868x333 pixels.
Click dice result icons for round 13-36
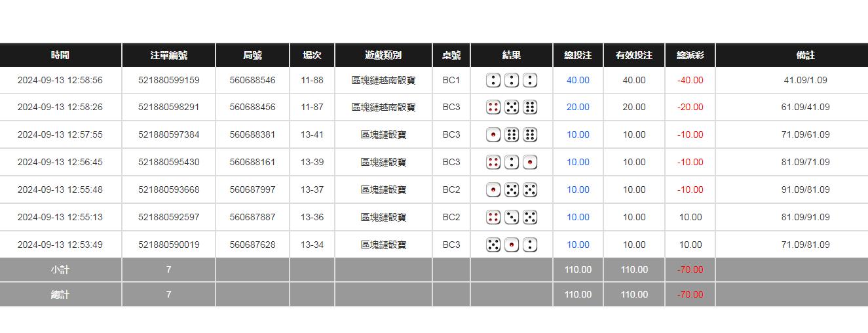click(x=512, y=217)
